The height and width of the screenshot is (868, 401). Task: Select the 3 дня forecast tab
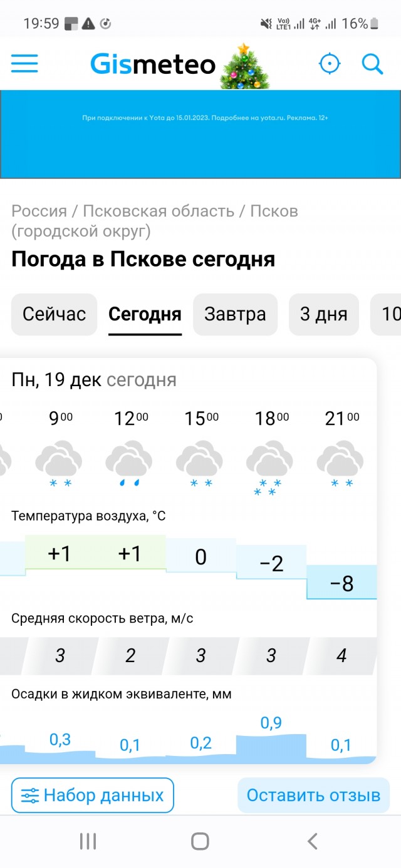click(323, 315)
